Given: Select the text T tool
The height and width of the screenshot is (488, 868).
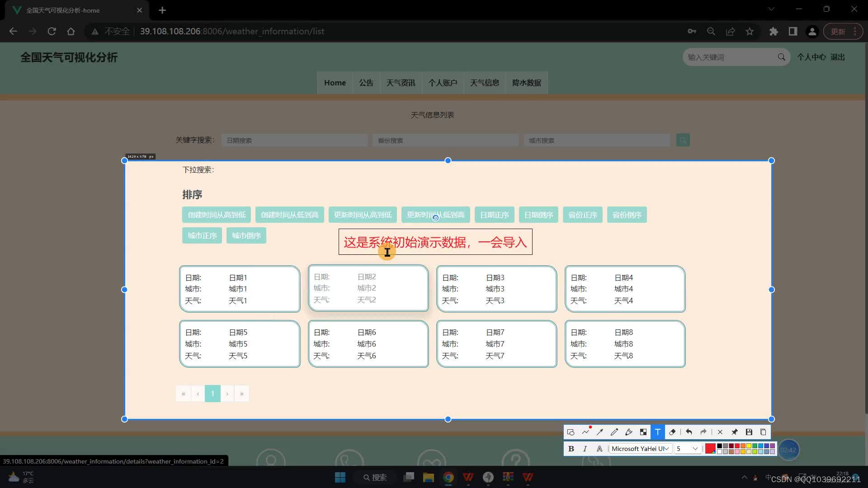Looking at the screenshot, I should tap(658, 432).
